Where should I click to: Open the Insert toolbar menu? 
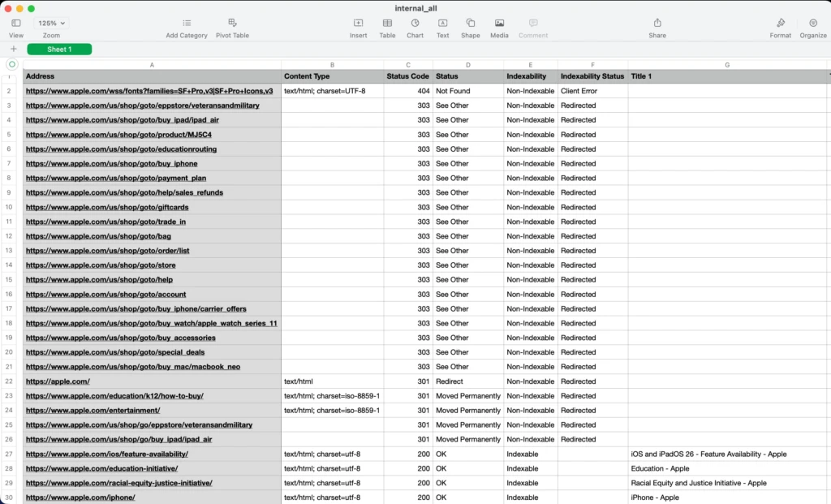coord(358,24)
